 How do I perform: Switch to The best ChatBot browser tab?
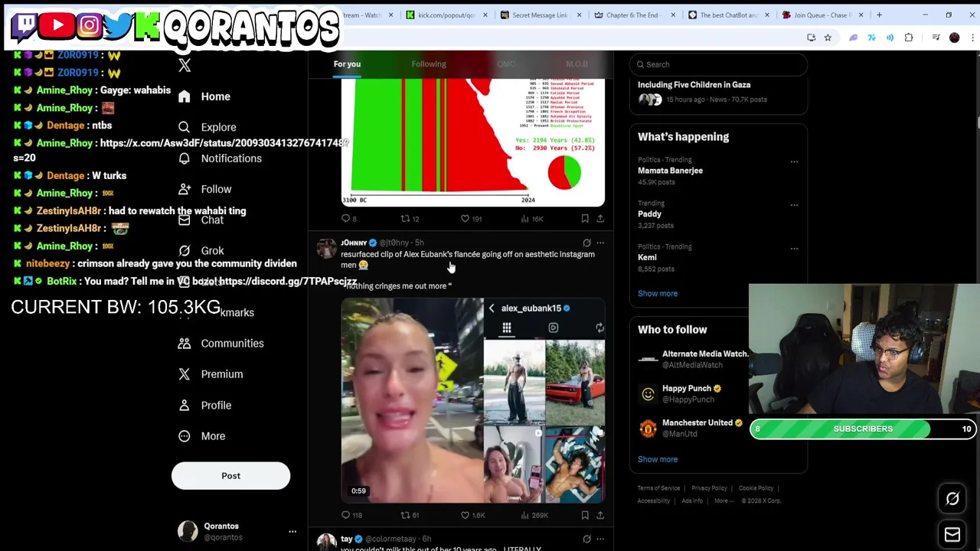click(x=730, y=15)
